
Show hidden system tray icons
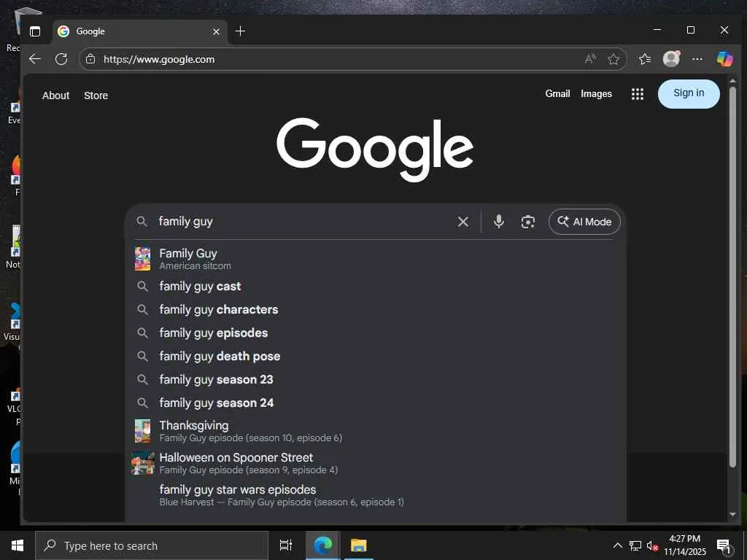617,545
